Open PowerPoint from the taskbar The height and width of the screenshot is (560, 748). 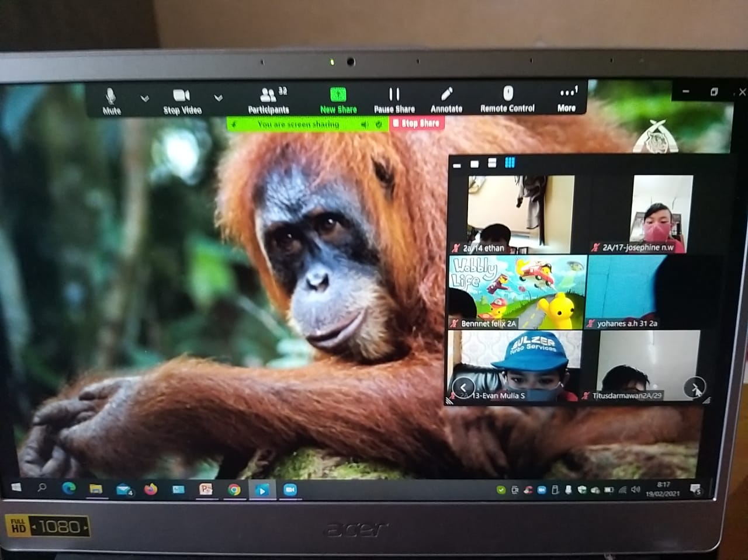pyautogui.click(x=206, y=489)
